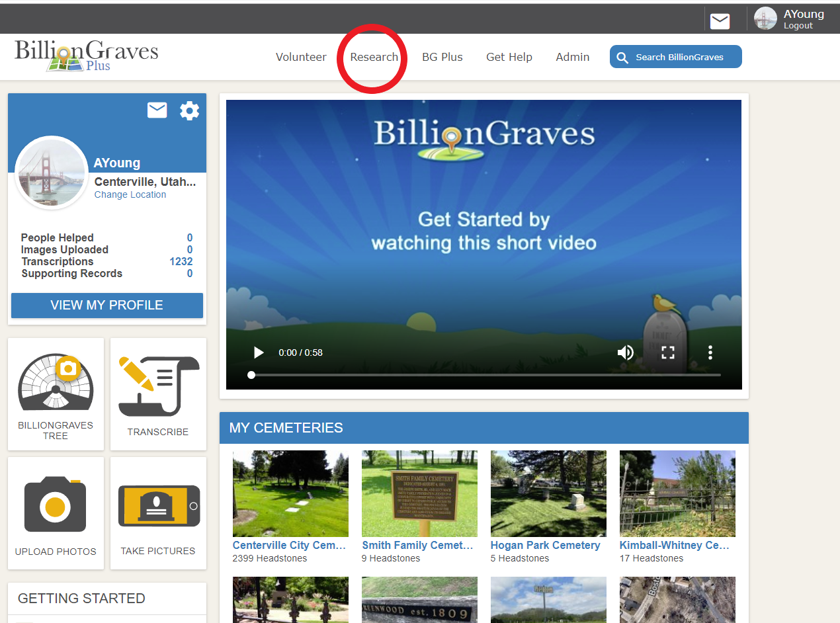
Task: Click the Smith Family Cemet... title link
Action: point(418,545)
